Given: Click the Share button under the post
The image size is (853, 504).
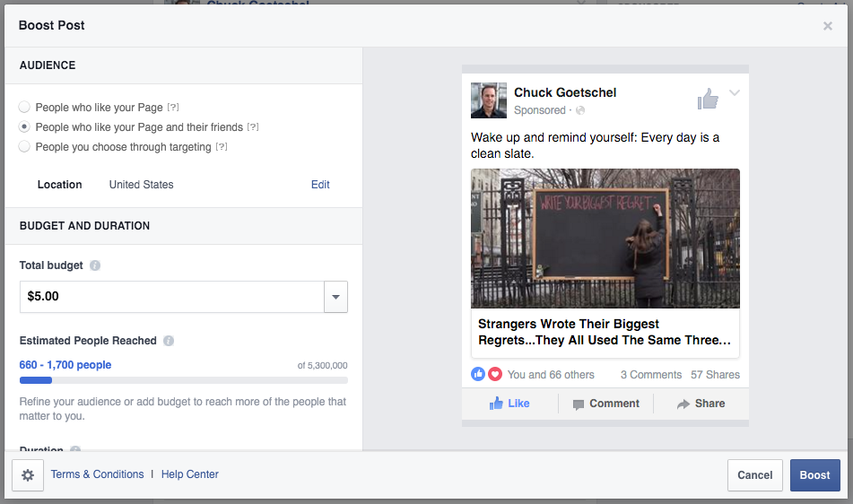Looking at the screenshot, I should 701,404.
